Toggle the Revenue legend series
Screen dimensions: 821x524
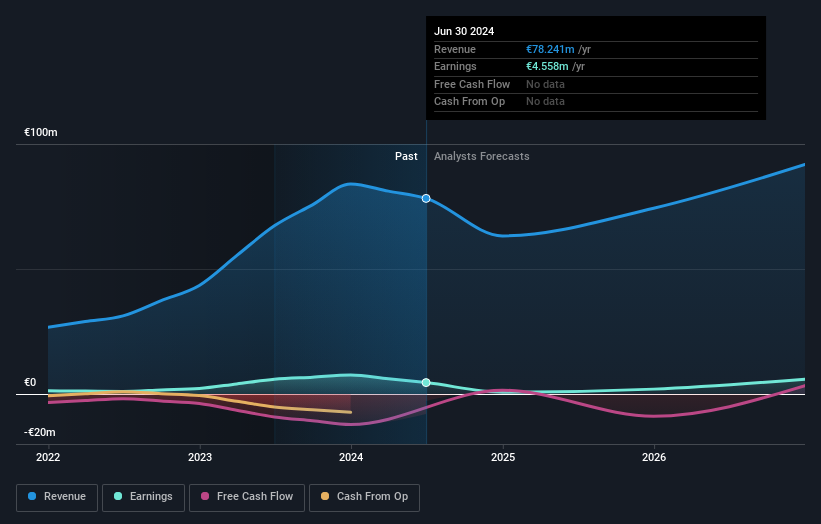[x=57, y=497]
